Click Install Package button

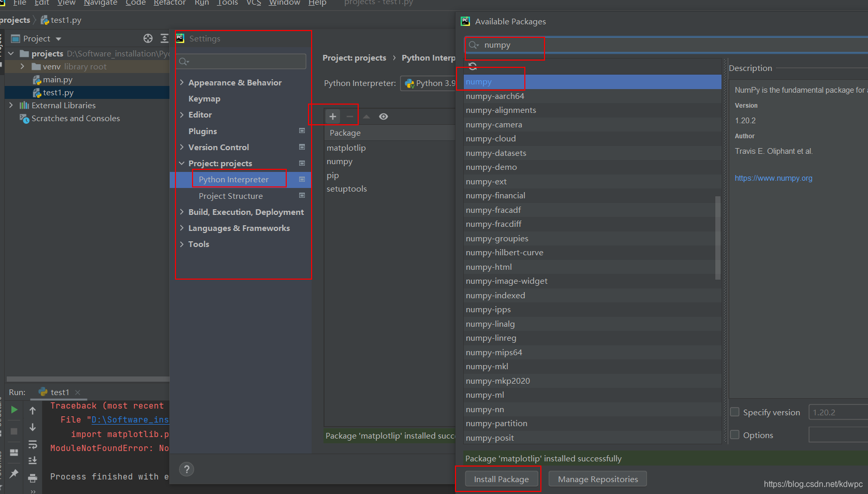(502, 479)
